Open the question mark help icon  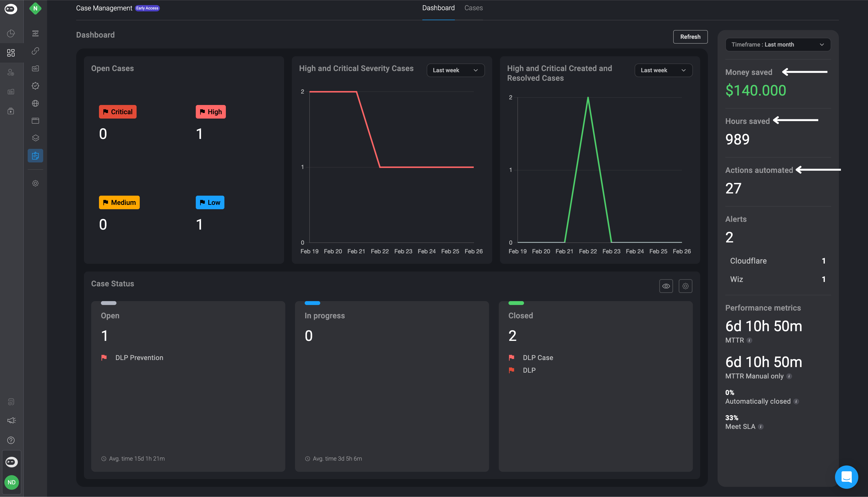[11, 440]
